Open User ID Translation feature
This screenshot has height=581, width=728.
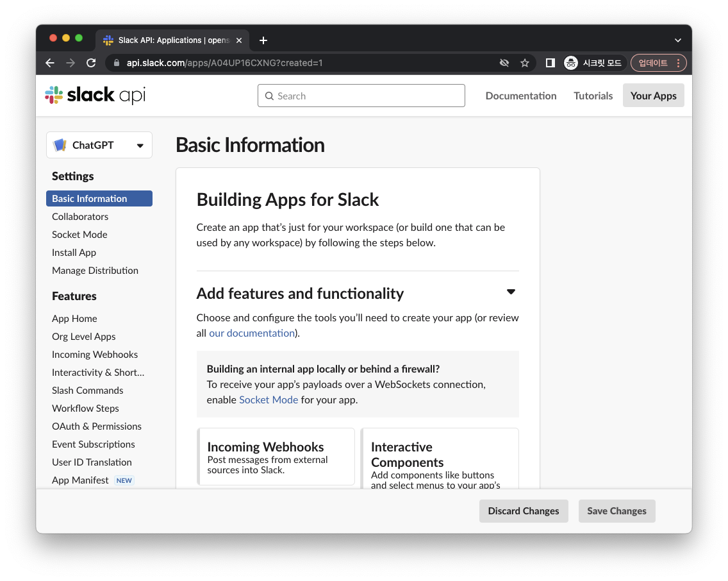click(92, 462)
